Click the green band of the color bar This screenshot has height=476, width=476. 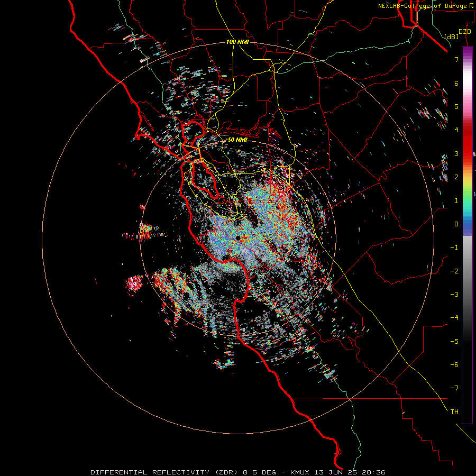(x=467, y=194)
